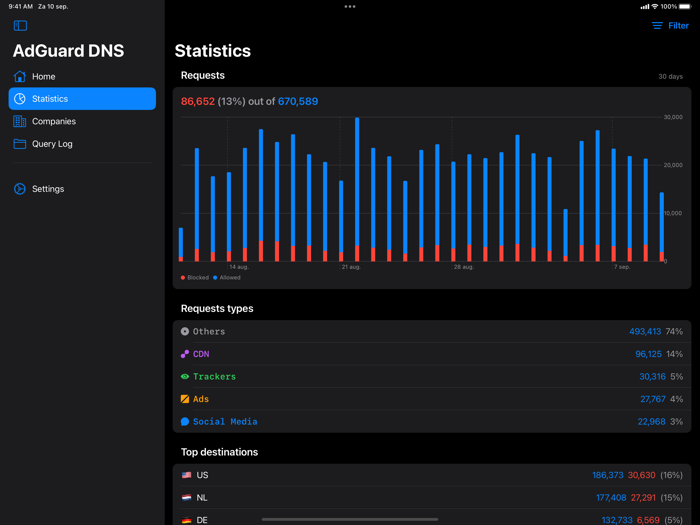The height and width of the screenshot is (525, 700).
Task: Click total requests 670,589
Action: click(298, 101)
